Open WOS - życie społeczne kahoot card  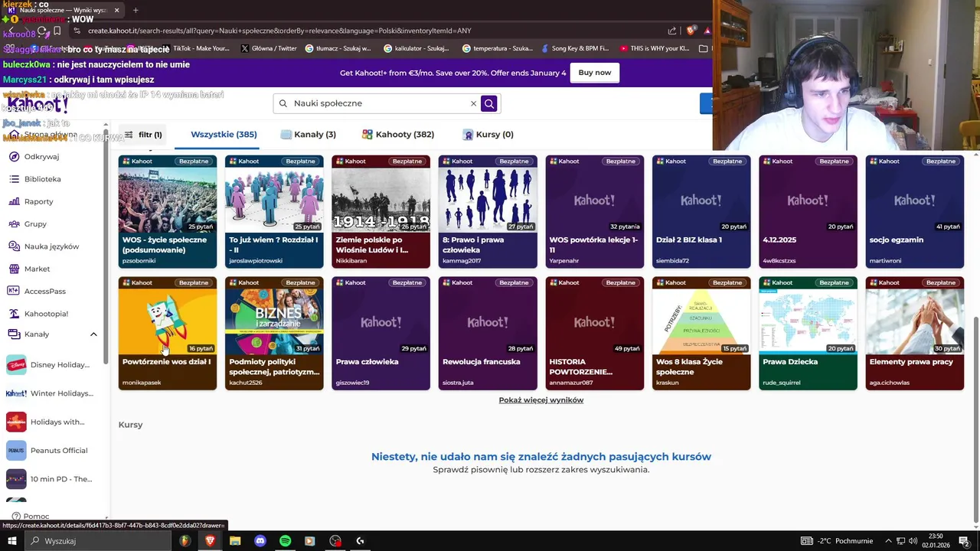click(x=168, y=212)
